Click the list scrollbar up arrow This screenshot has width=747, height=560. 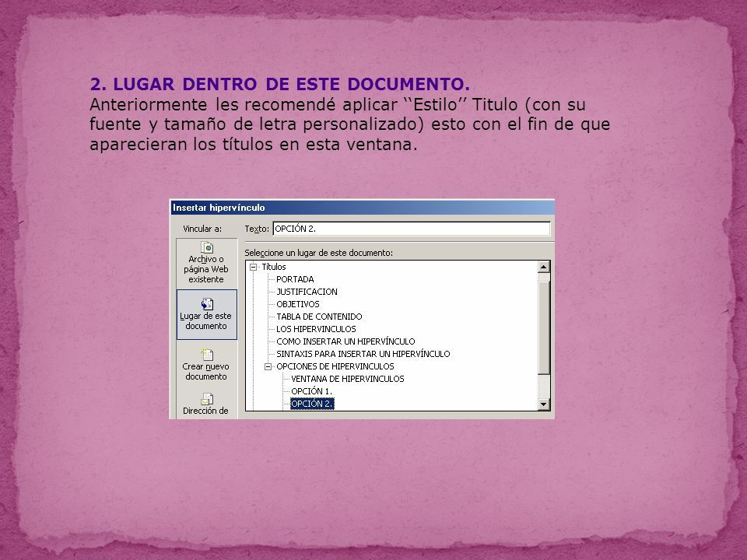(x=544, y=267)
